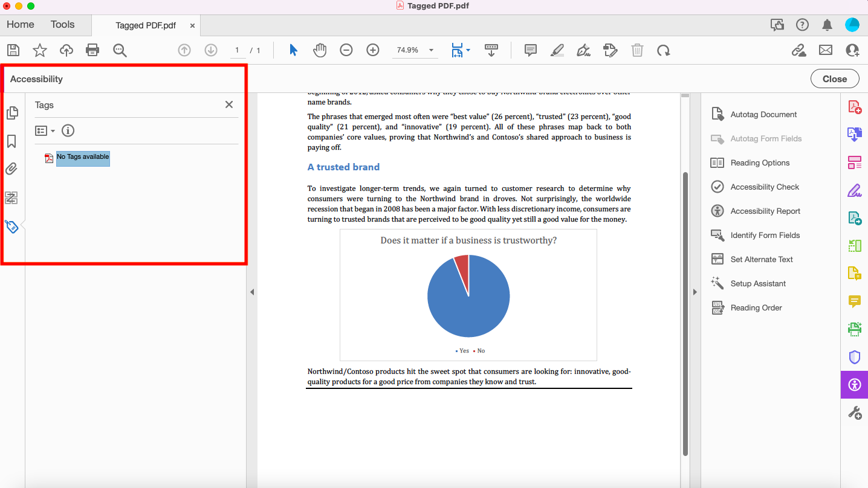Image resolution: width=868 pixels, height=488 pixels.
Task: Close the Accessibility pane
Action: pyautogui.click(x=834, y=79)
